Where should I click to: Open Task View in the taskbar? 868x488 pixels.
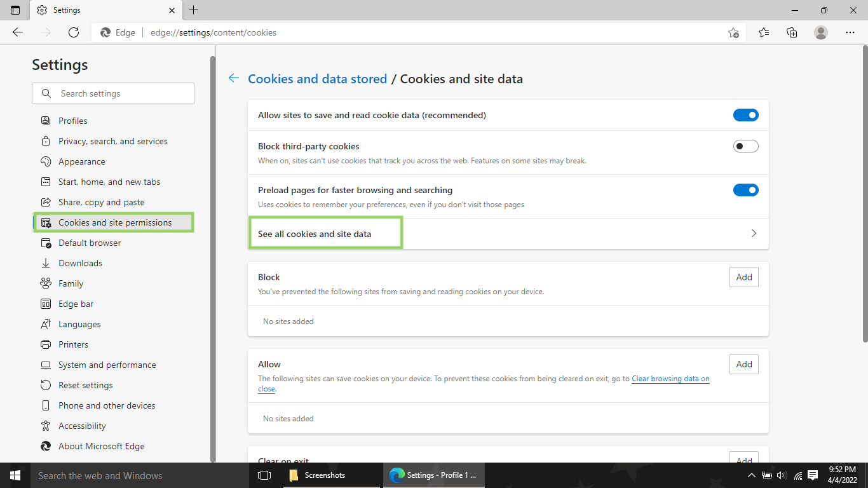coord(264,475)
